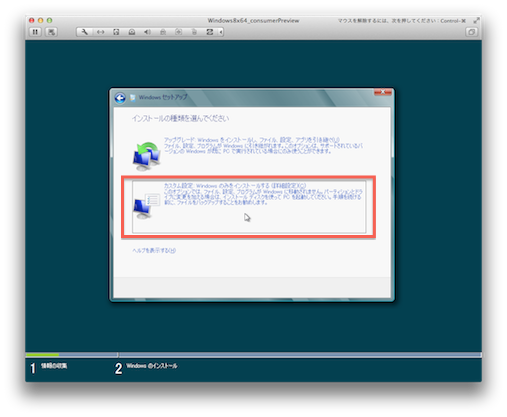Viewport: 507px width, 417px height.
Task: Open virtual machine settings via wrench icon
Action: coord(84,32)
